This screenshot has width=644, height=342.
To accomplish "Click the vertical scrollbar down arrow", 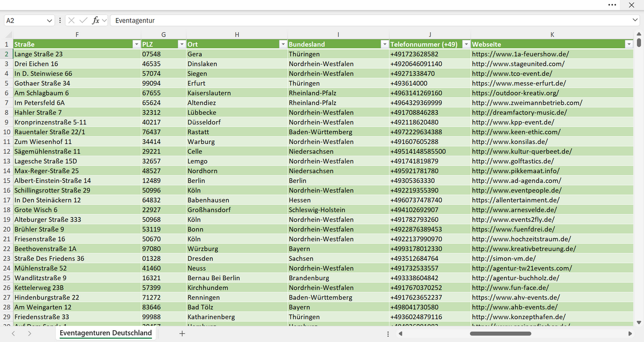I will pyautogui.click(x=639, y=323).
